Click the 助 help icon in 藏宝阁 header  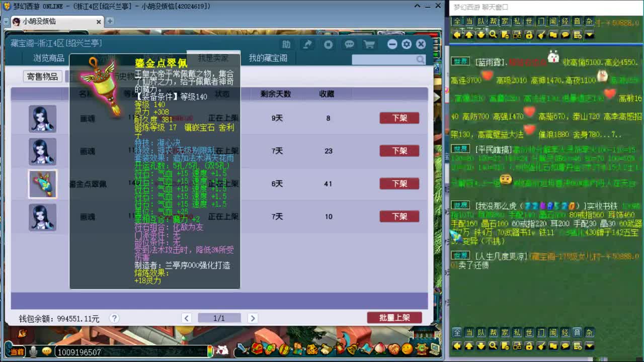286,44
